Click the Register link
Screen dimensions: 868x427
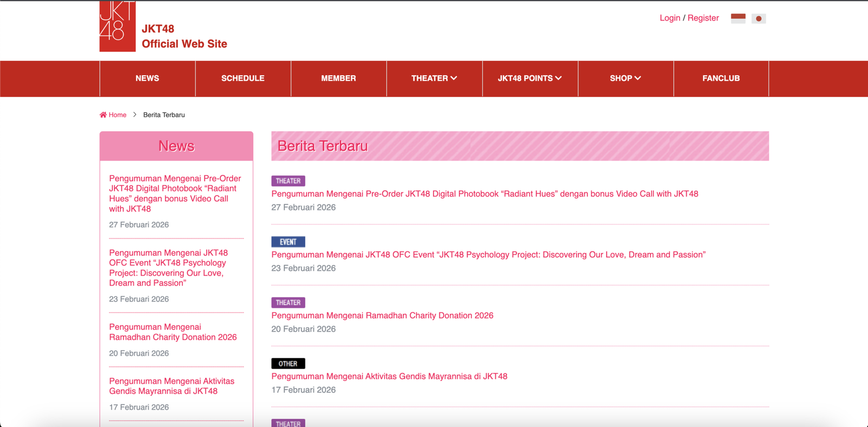(703, 18)
